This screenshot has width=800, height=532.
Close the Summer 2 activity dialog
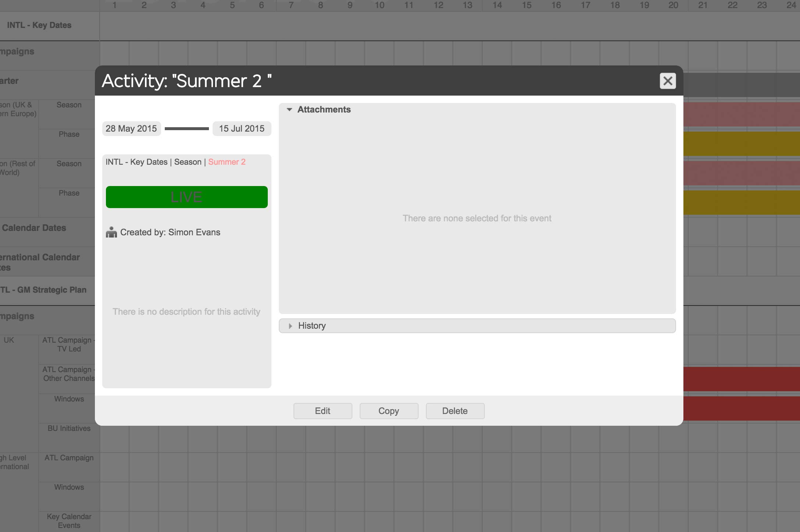[668, 81]
